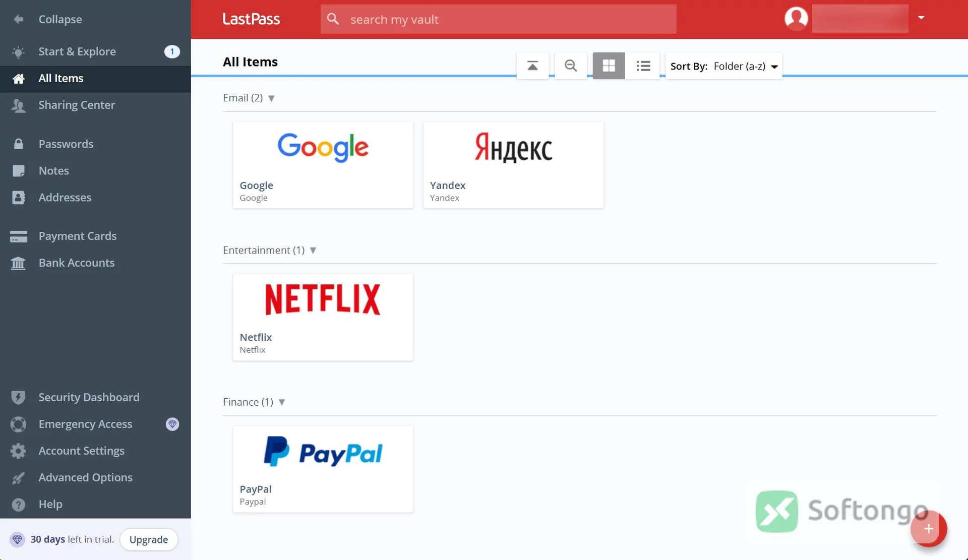Click the Passwords lock icon
968x560 pixels.
(18, 144)
